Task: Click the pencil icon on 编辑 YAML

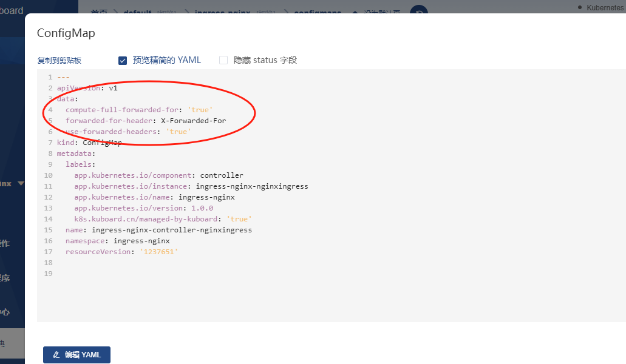Action: pyautogui.click(x=56, y=354)
